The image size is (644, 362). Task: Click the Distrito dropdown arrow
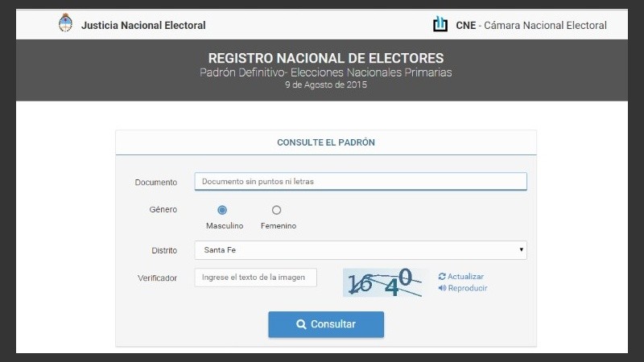(522, 250)
